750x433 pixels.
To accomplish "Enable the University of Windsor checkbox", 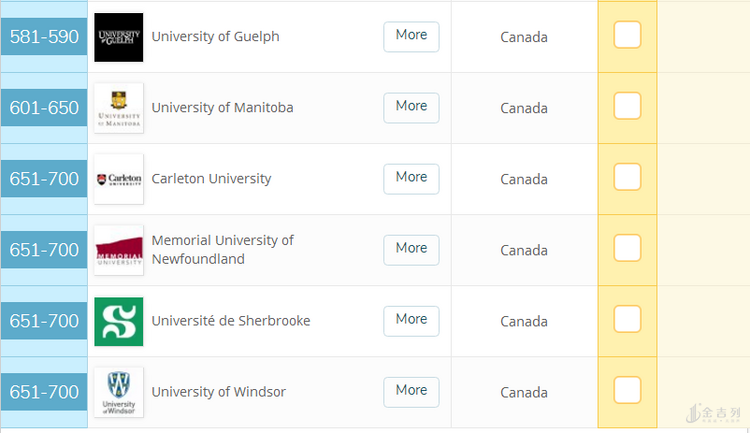I will point(627,390).
